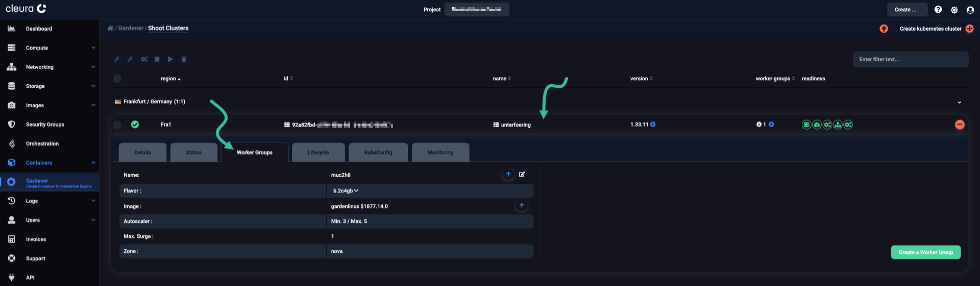Screen dimensions: 980x286
Task: Sort by region column header
Action: coord(171,79)
